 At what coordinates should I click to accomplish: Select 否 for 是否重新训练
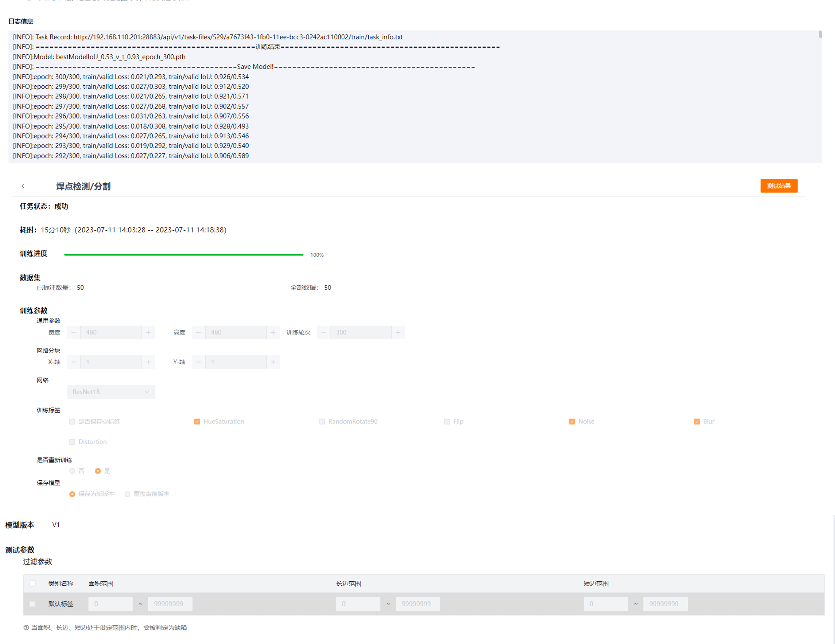pos(72,471)
